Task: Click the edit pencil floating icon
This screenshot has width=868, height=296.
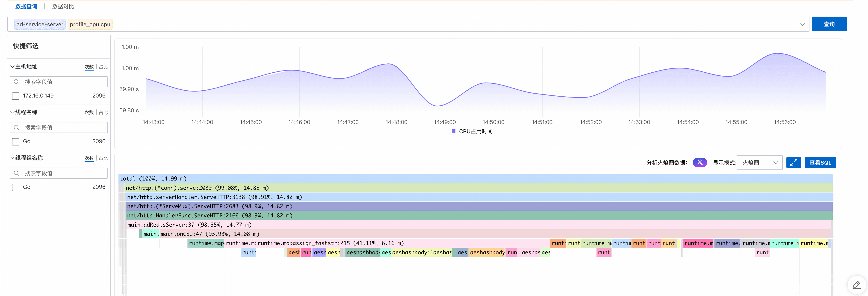Action: coord(856,285)
